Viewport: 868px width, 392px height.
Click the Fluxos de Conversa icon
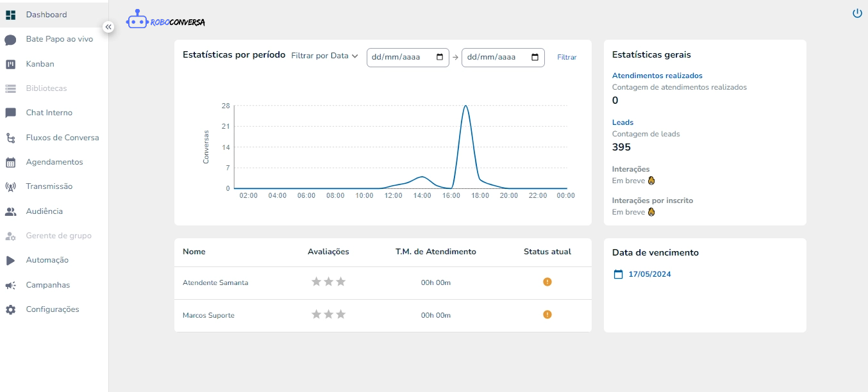click(x=10, y=138)
